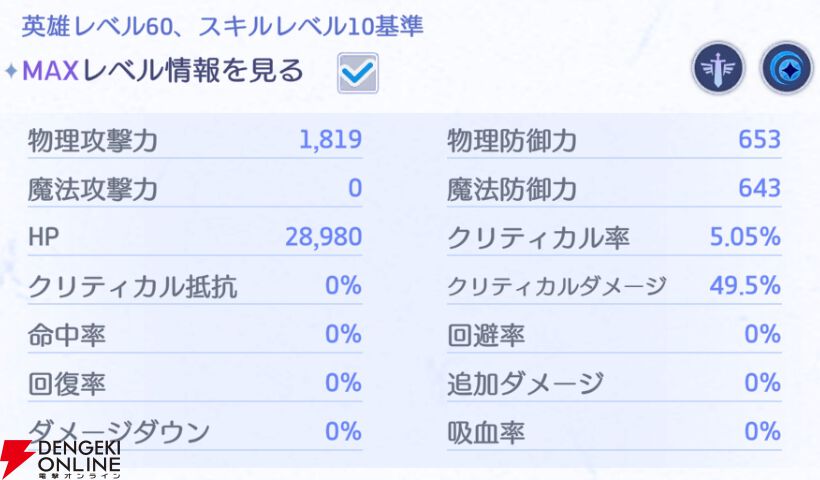Click the 回復率 stat label

pos(67,383)
